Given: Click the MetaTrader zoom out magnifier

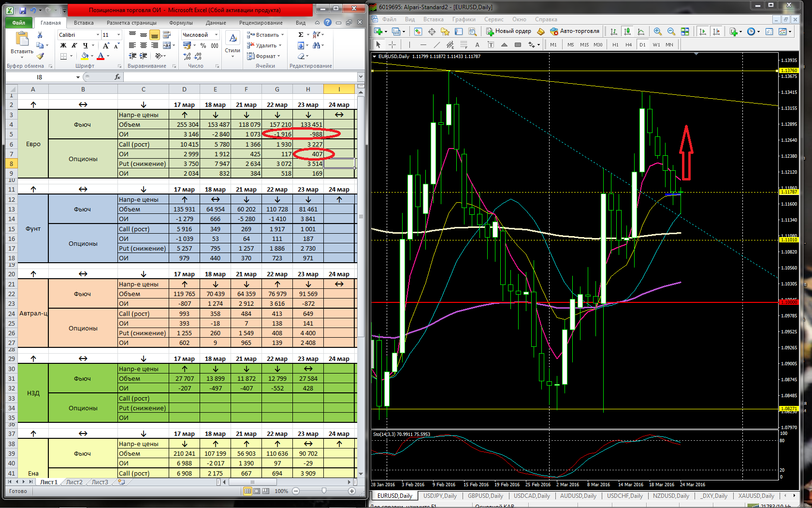Looking at the screenshot, I should tap(671, 31).
